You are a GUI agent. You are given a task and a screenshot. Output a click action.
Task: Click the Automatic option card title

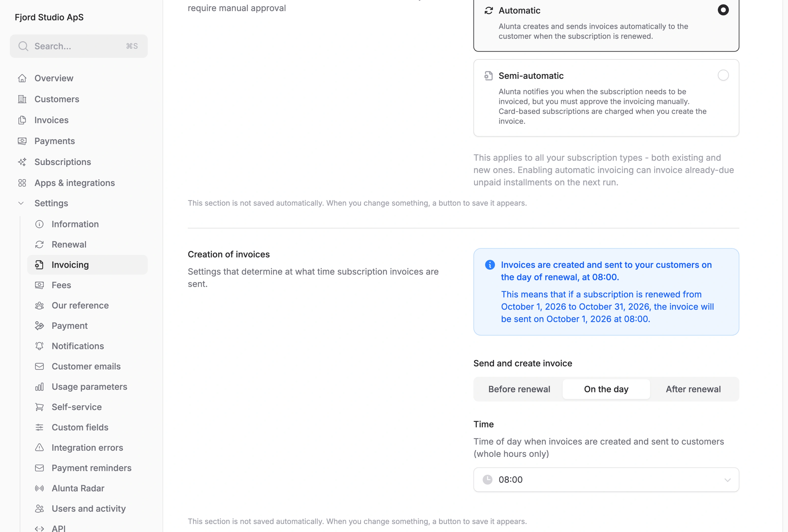coord(519,11)
